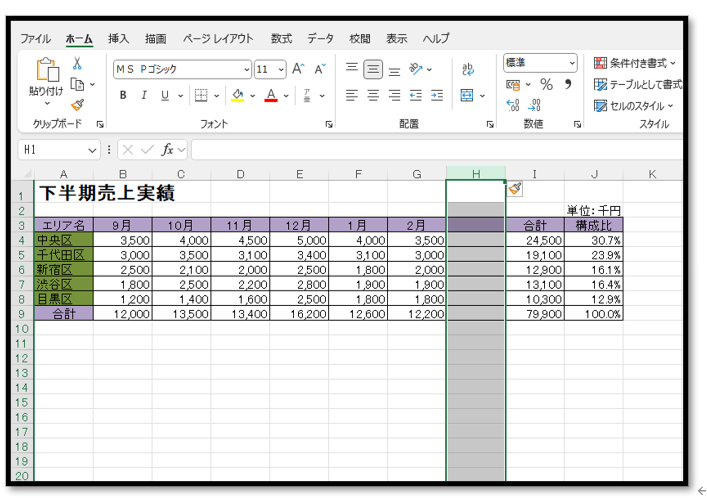Align cell content to bottom
Viewport: 707px width, 500px height.
tap(395, 70)
